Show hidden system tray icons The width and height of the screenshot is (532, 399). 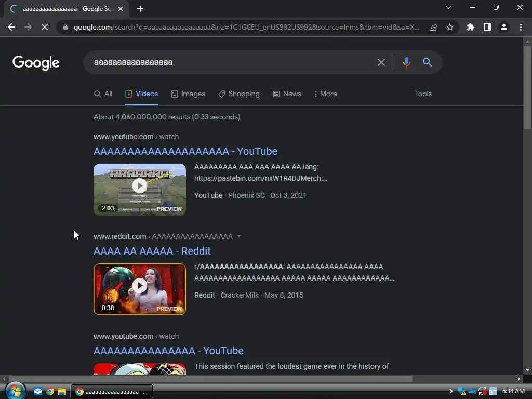[451, 392]
